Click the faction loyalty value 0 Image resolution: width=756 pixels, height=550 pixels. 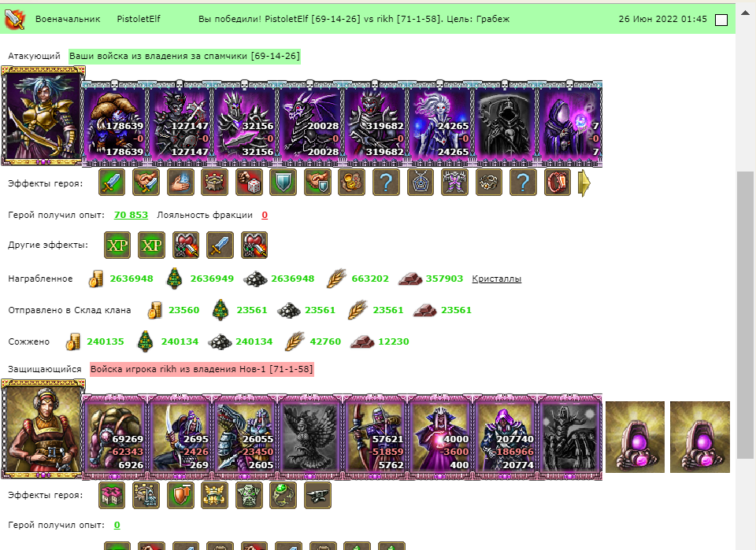click(265, 215)
